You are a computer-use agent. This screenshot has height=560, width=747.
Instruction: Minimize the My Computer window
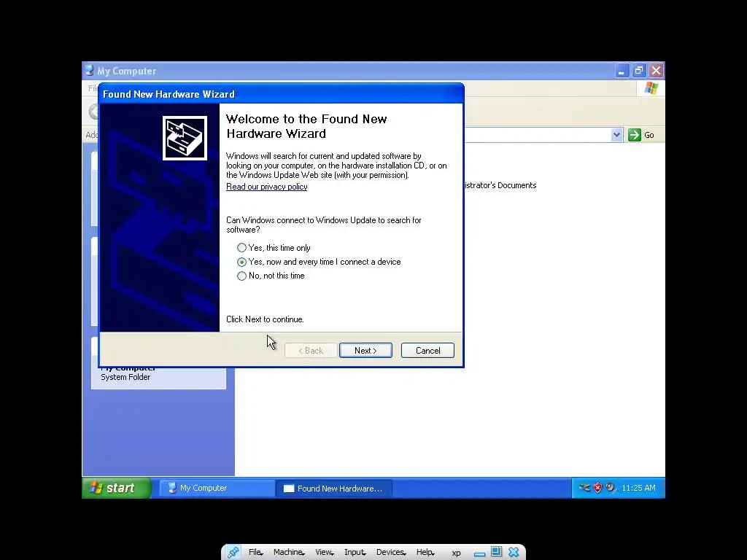point(622,71)
